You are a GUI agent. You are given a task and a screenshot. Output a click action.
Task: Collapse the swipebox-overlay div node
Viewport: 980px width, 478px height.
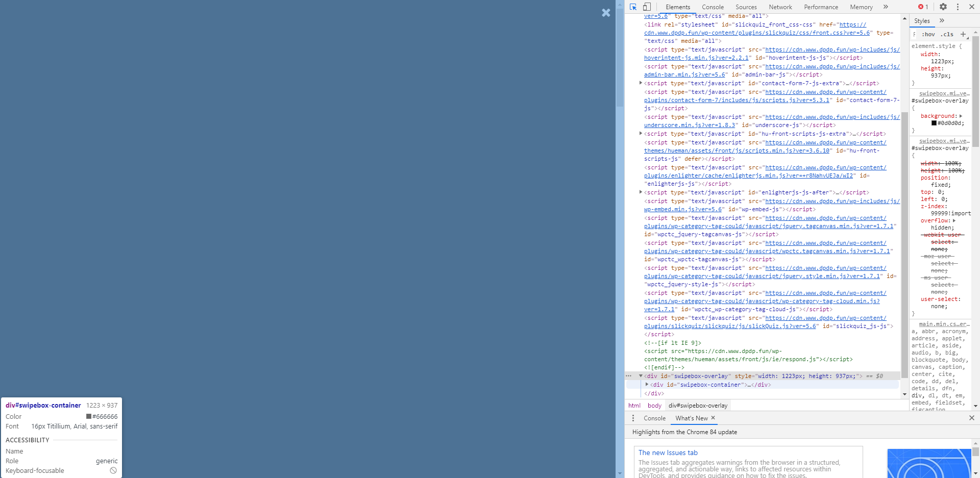641,376
